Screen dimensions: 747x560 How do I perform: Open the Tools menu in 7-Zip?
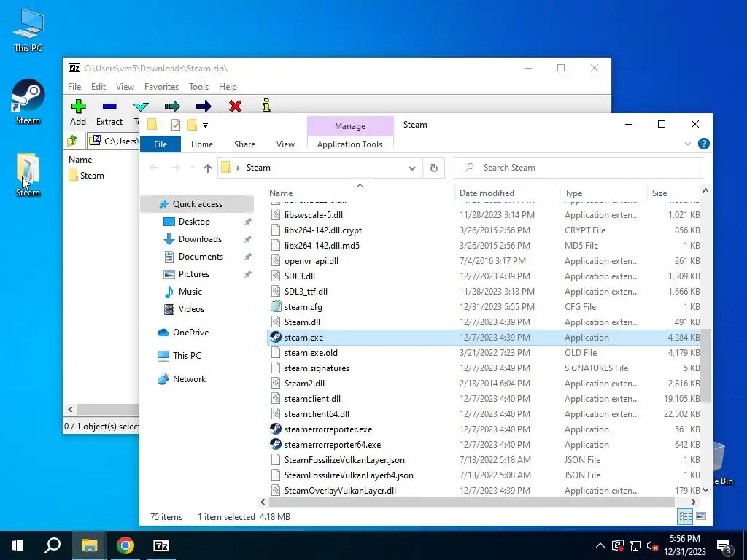(x=198, y=87)
